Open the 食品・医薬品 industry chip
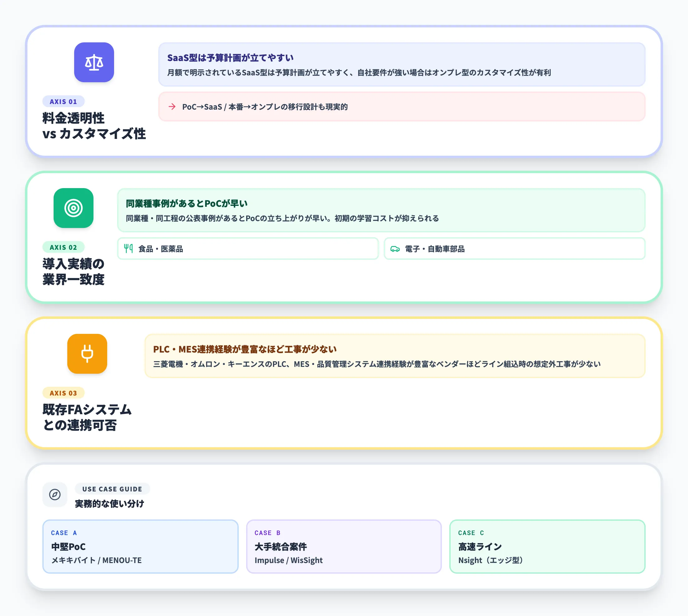688x616 pixels. click(x=248, y=249)
